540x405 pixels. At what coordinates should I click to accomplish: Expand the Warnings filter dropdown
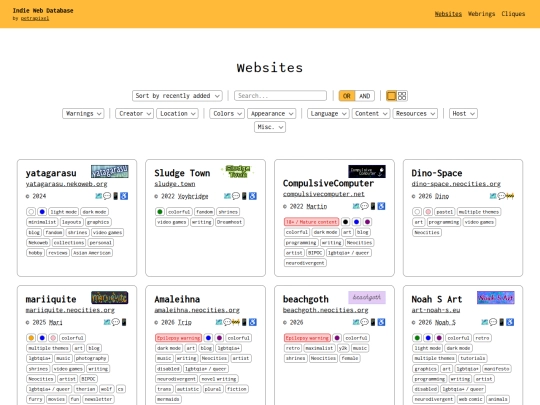[83, 114]
